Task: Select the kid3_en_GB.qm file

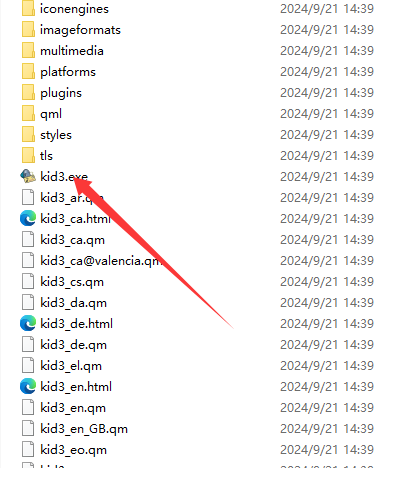Action: (84, 429)
